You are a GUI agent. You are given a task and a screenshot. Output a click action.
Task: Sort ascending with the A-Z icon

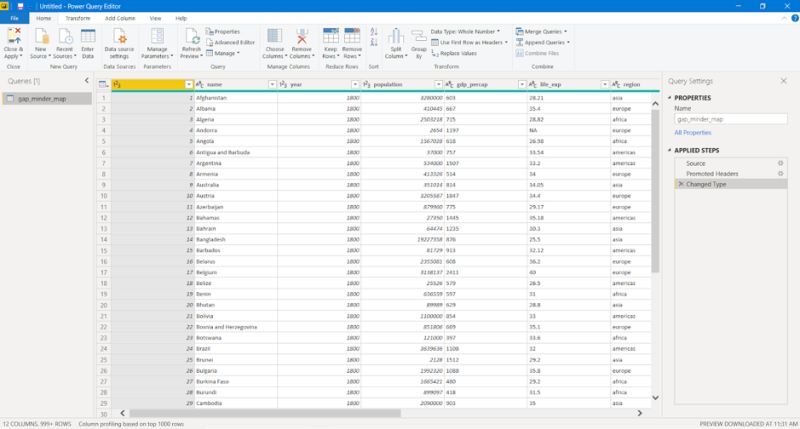(x=374, y=32)
